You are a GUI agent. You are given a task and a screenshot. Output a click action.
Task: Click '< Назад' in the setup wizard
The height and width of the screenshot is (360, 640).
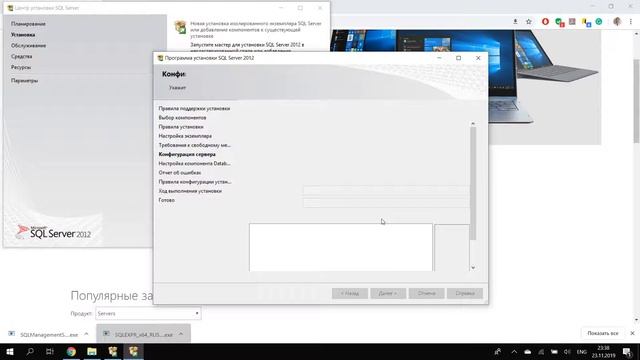pyautogui.click(x=350, y=293)
